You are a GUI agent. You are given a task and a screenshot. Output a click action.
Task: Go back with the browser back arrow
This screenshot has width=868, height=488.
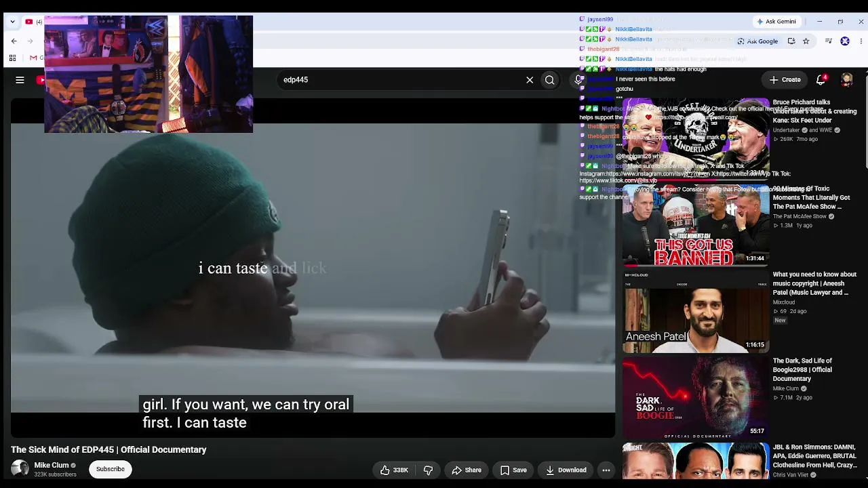pos(14,41)
